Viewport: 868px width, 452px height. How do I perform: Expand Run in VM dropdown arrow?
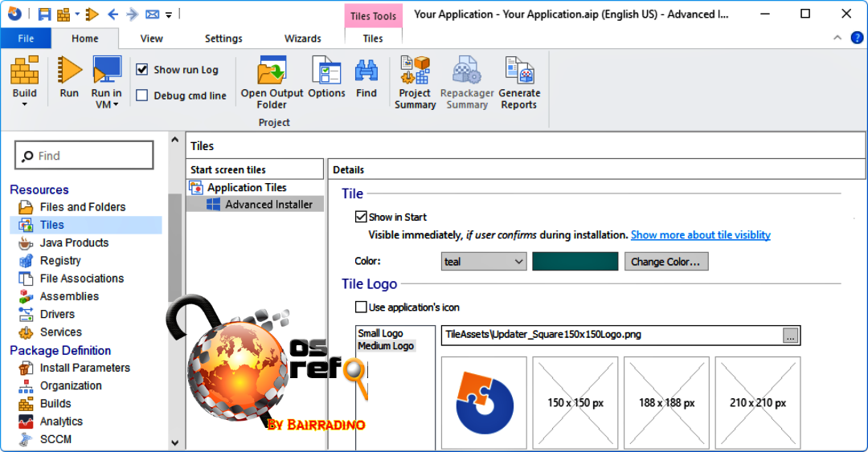pos(116,104)
